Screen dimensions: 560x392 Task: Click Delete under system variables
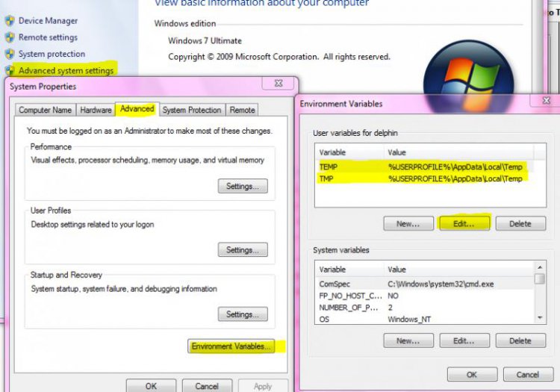pos(520,341)
